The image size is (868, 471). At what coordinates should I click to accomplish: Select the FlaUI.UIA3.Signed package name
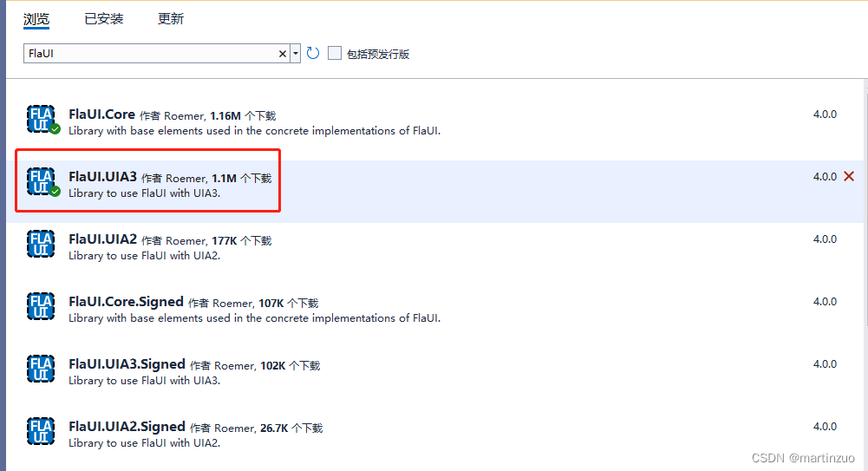point(127,364)
